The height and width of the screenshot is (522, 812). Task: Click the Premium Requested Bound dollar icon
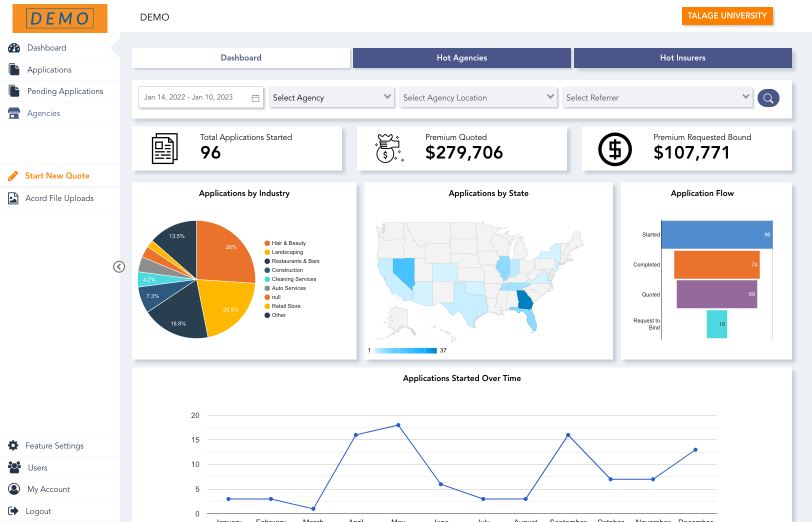[615, 149]
